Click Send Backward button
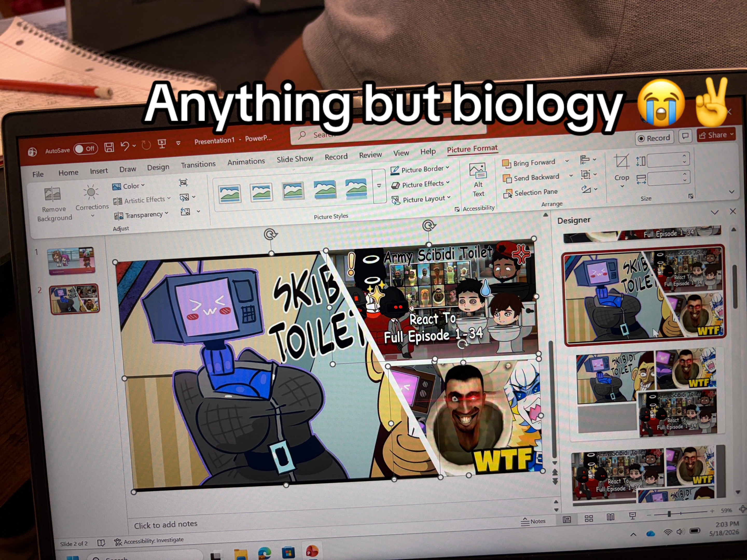This screenshot has width=747, height=560. coord(531,178)
